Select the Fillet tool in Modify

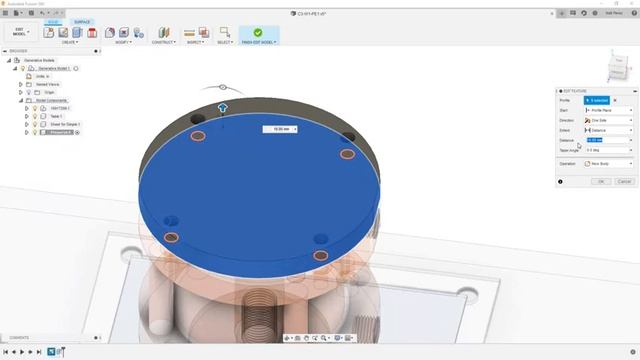pyautogui.click(x=110, y=32)
